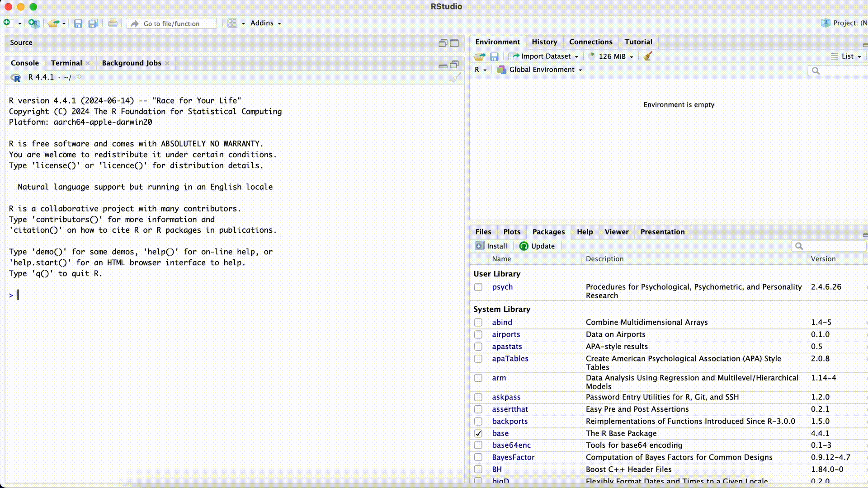Uncheck the base package checkbox
This screenshot has width=868, height=488.
pyautogui.click(x=478, y=433)
